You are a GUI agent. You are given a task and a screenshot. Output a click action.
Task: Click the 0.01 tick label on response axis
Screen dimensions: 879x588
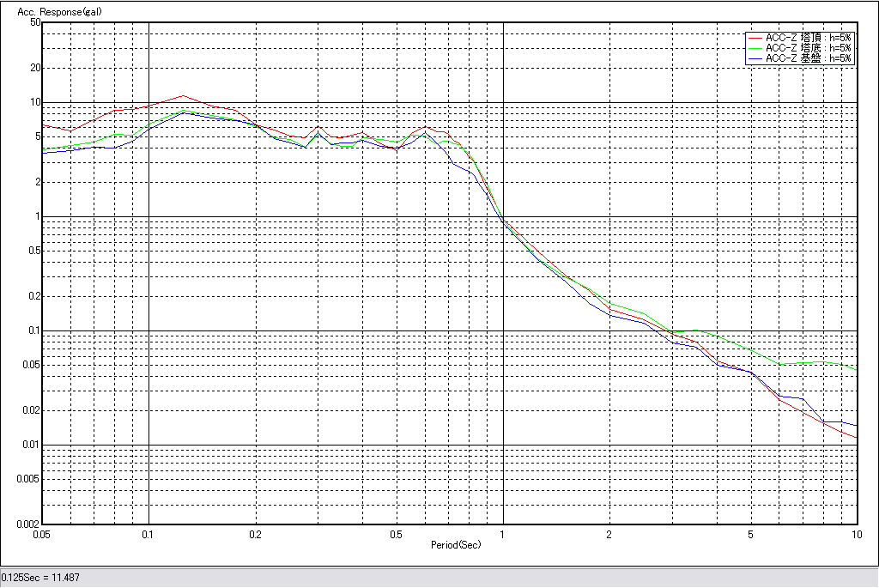[31, 445]
